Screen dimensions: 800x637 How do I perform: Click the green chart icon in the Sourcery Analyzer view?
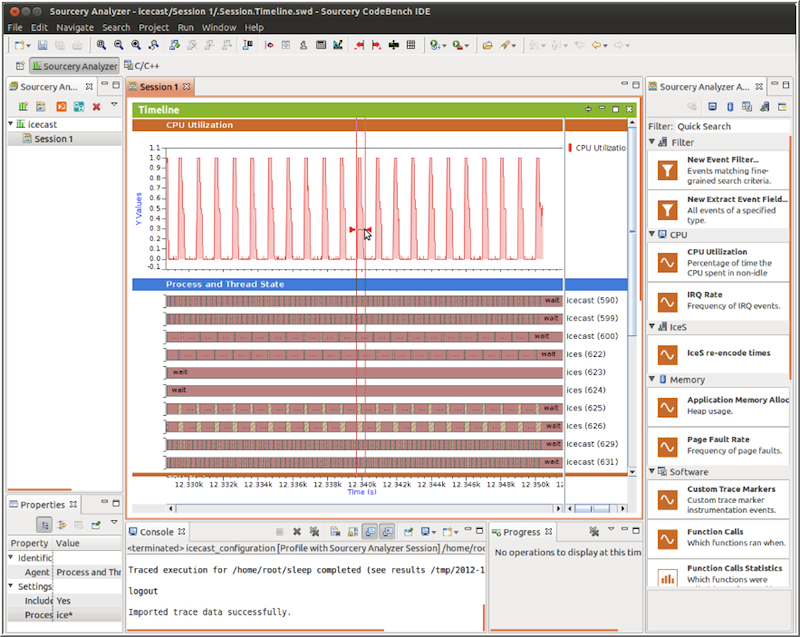(x=23, y=107)
